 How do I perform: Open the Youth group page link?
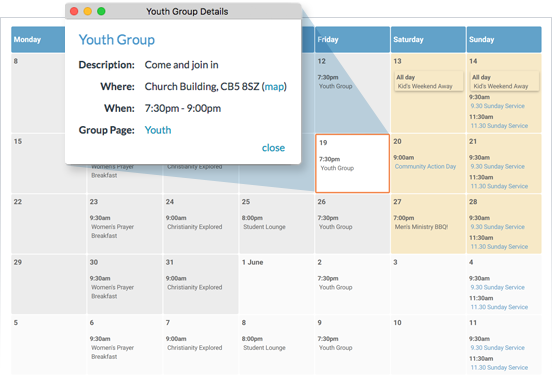click(158, 130)
